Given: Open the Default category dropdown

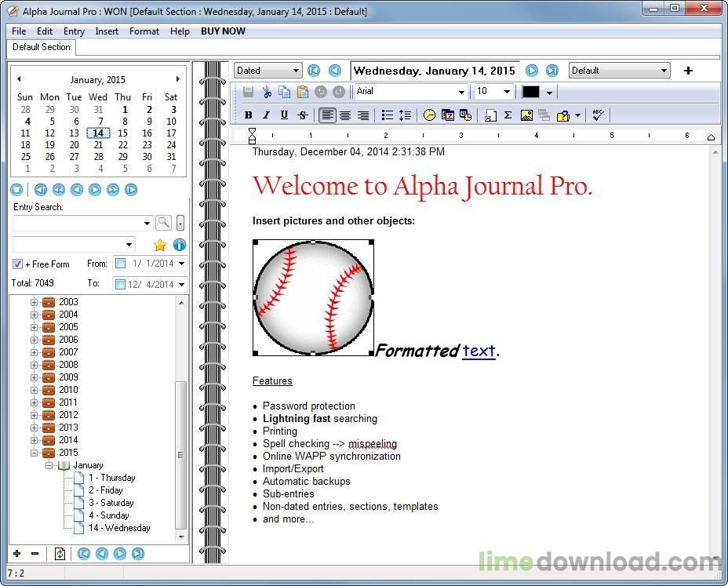Looking at the screenshot, I should [619, 71].
